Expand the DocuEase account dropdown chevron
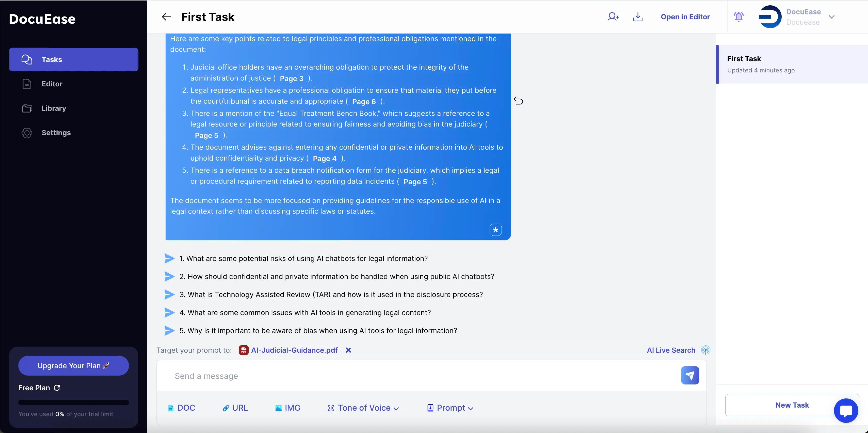The height and width of the screenshot is (433, 868). tap(832, 17)
